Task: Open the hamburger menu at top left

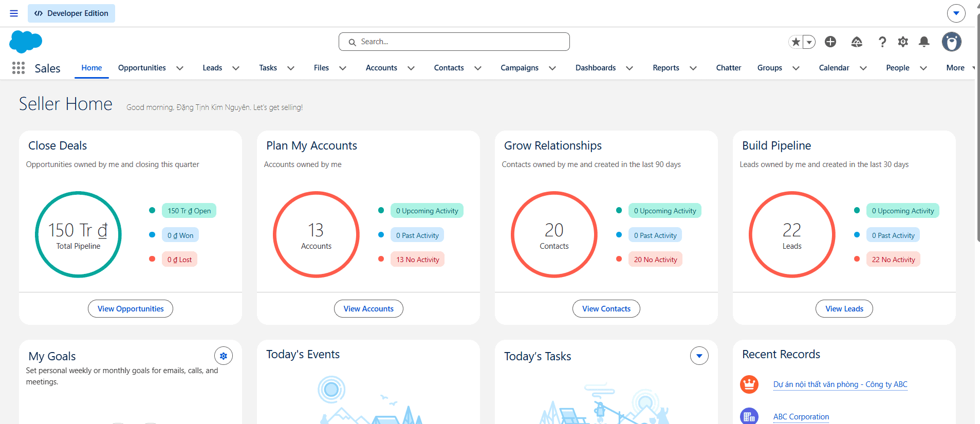Action: point(14,13)
